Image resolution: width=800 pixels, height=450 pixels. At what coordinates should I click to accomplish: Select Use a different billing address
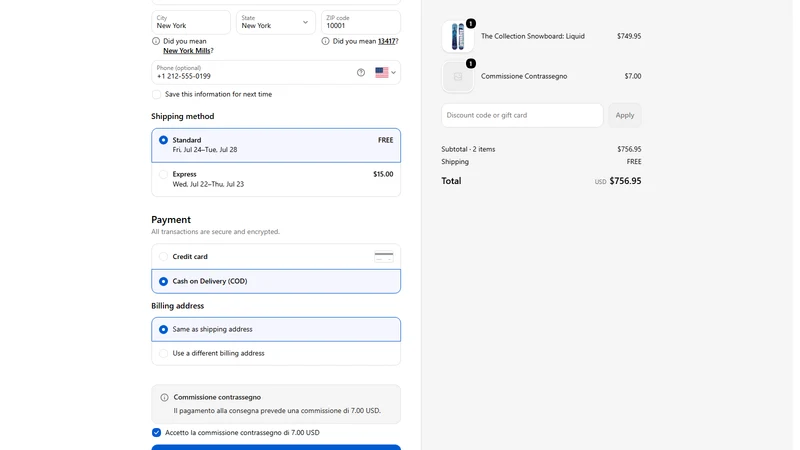[276, 353]
